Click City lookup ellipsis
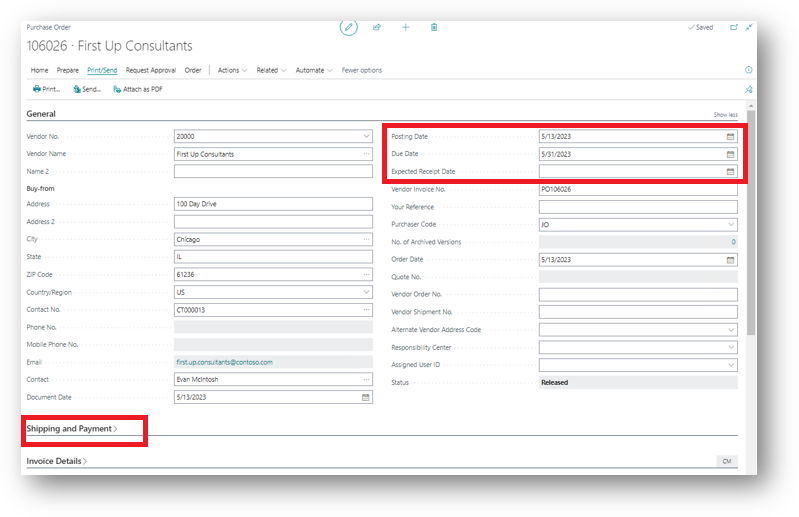 click(x=366, y=239)
